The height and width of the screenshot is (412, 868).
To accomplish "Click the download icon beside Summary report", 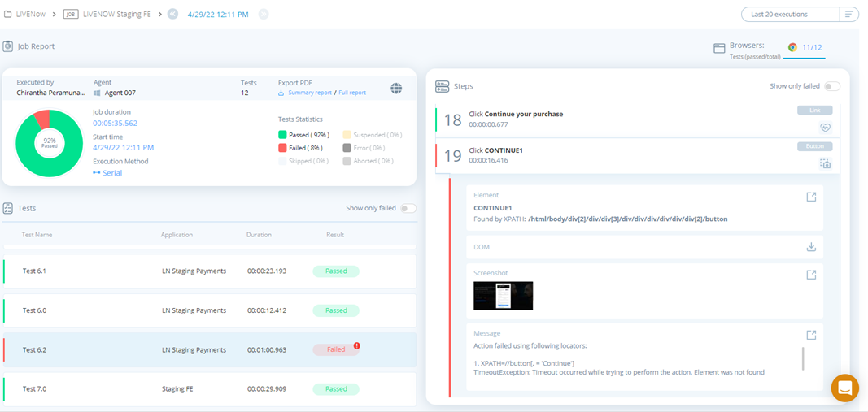I will (281, 93).
